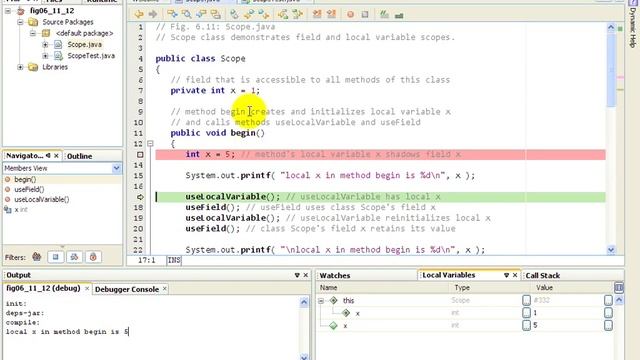
Task: Toggle the second Navigator filter button
Action: 74,257
